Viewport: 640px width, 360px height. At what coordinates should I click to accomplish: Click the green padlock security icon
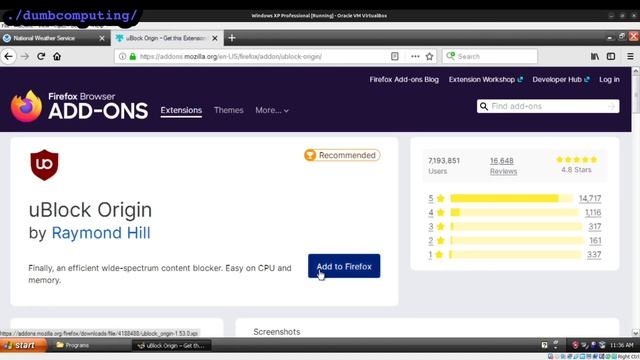(132, 56)
